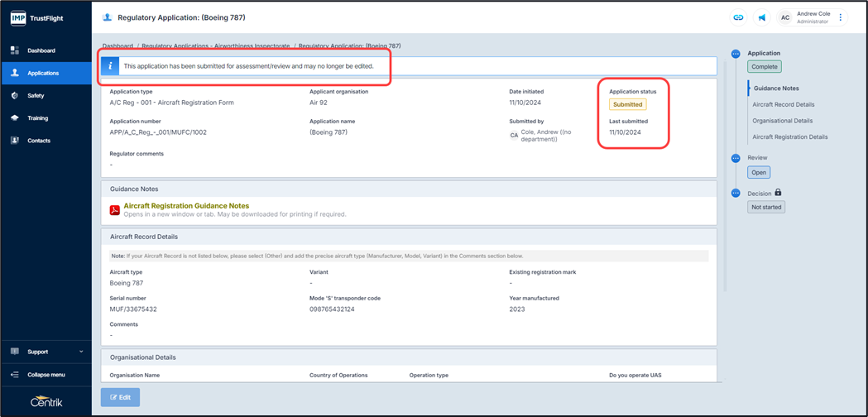Open the Applications sidebar menu item
The height and width of the screenshot is (417, 868).
[x=43, y=73]
